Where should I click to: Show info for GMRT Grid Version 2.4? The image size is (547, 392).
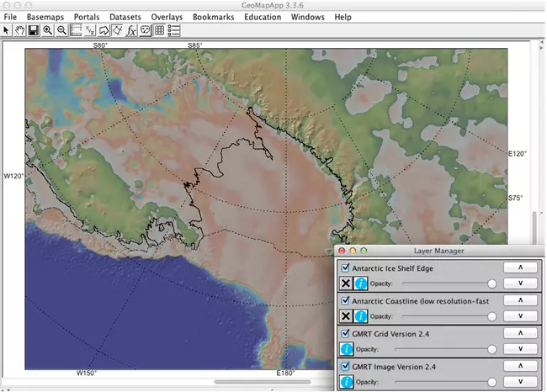click(346, 348)
